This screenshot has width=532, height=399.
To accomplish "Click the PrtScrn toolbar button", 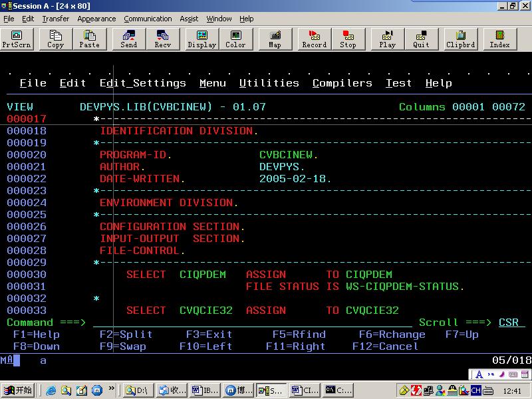I will tap(17, 39).
